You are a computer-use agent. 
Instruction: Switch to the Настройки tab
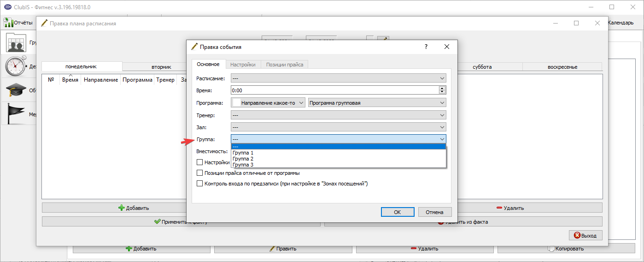[x=243, y=65]
